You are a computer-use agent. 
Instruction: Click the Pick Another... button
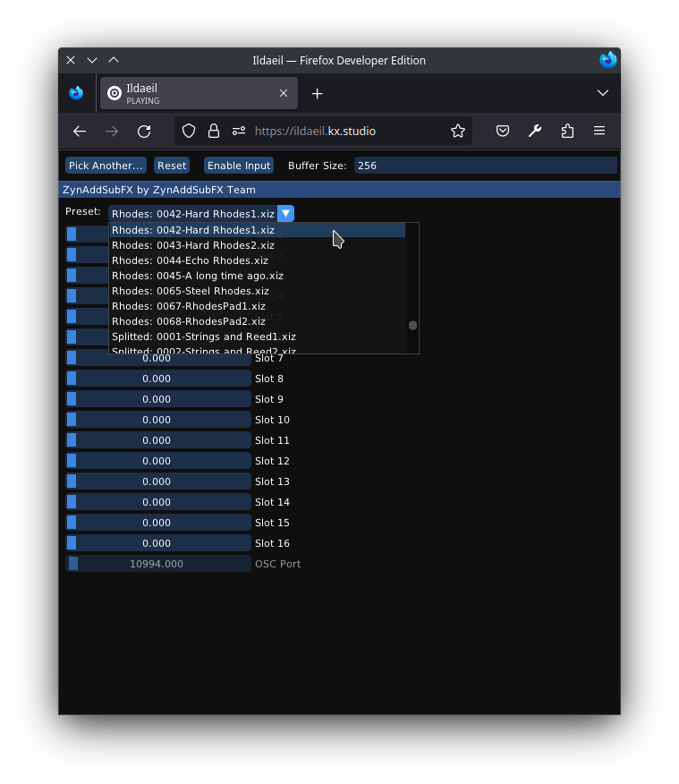pos(106,166)
